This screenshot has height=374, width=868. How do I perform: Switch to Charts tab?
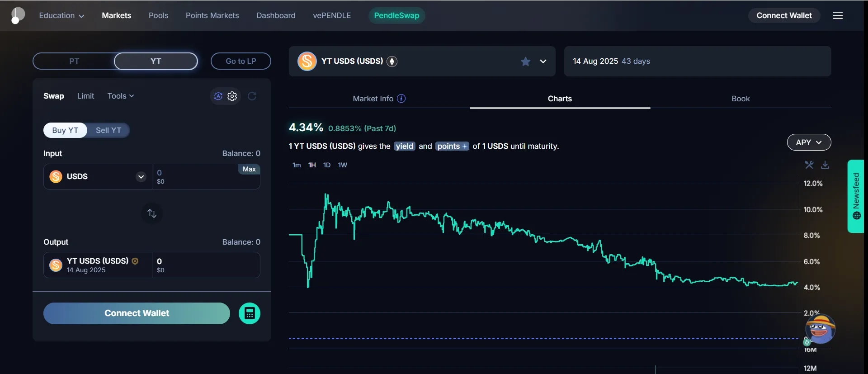point(560,99)
